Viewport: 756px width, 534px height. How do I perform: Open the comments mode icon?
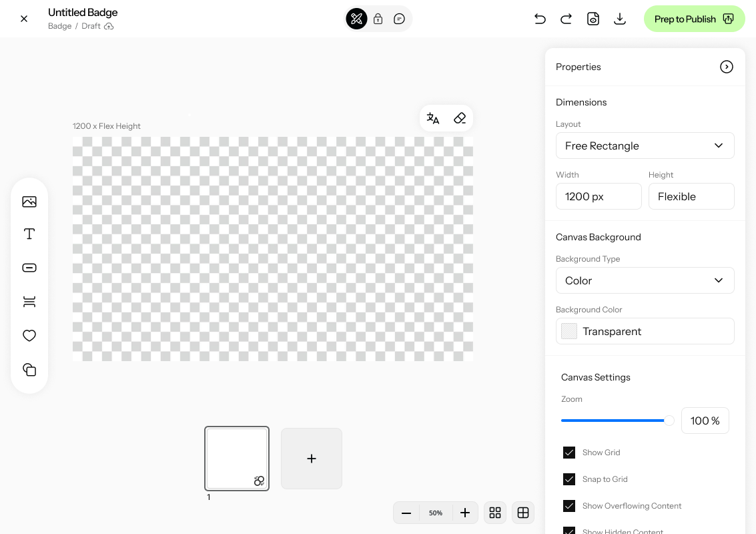[399, 19]
